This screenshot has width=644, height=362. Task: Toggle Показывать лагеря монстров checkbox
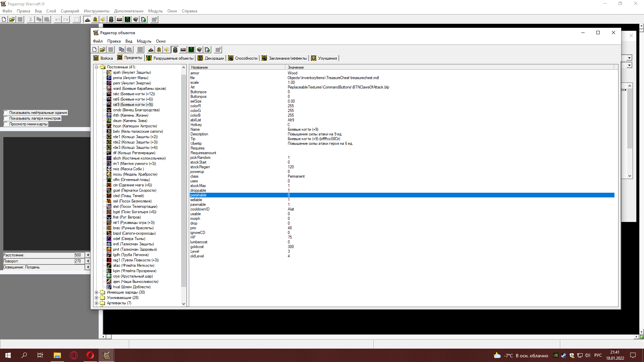point(6,118)
